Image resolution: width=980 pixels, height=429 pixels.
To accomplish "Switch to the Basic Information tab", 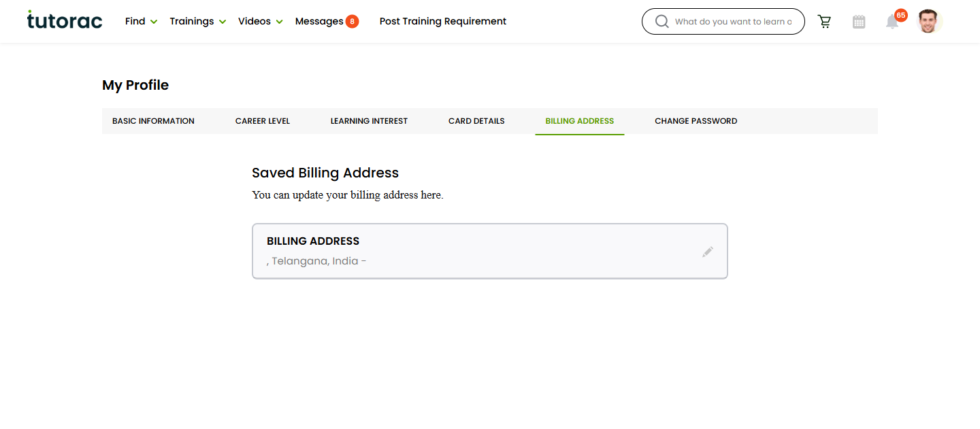I will [153, 121].
